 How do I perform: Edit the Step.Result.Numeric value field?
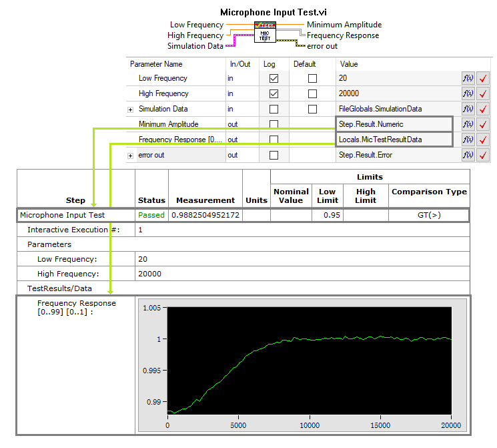click(x=394, y=124)
